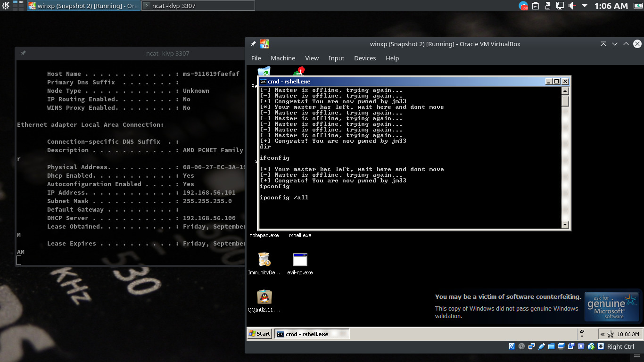
Task: Open the clipboard tray icon
Action: [536, 6]
